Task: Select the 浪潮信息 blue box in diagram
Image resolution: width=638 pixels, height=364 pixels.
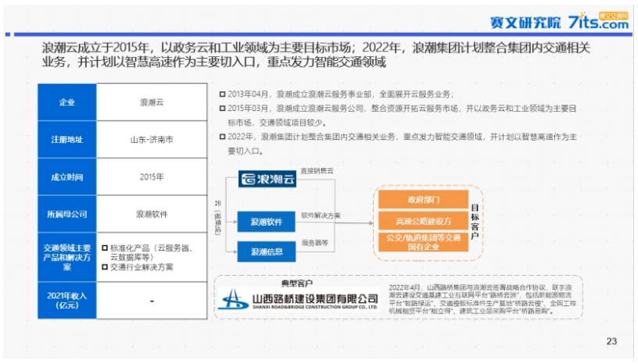Action: pyautogui.click(x=266, y=252)
